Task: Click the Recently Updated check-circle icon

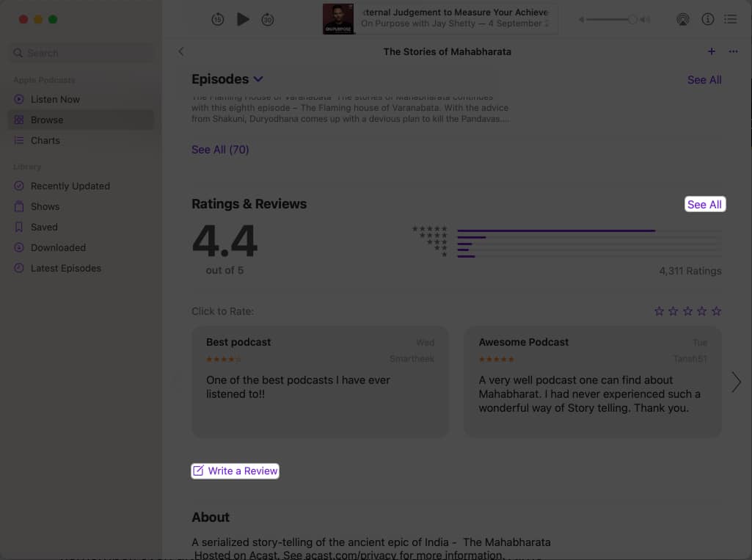Action: 18,186
